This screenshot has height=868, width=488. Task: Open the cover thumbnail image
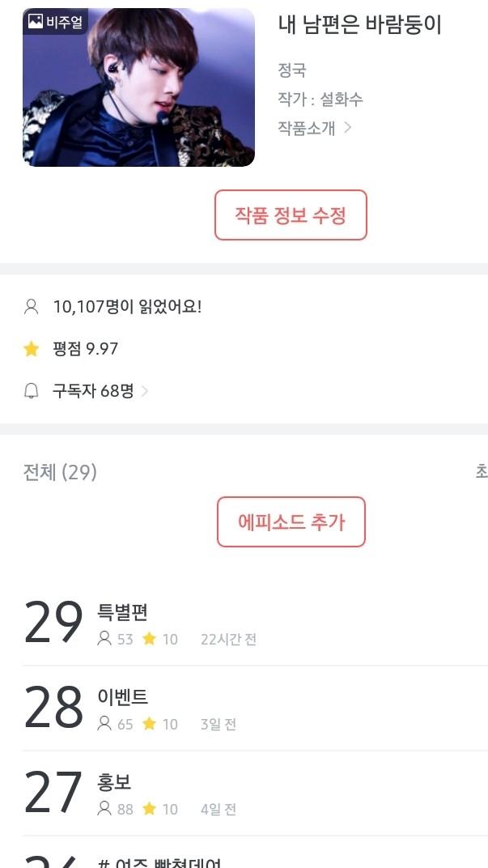138,87
